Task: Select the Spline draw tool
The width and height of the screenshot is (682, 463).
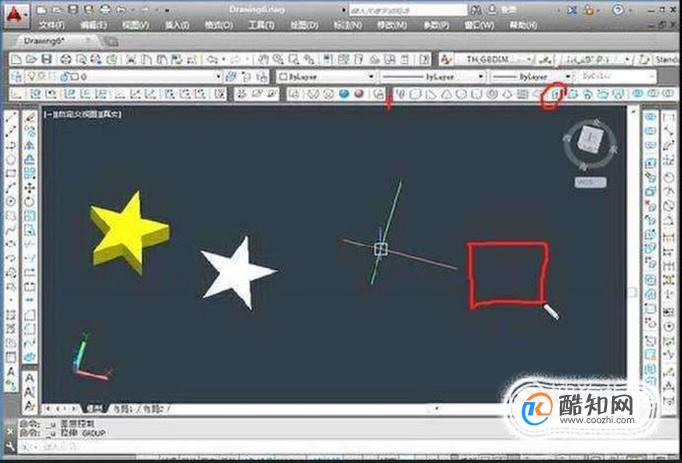Action: pos(11,229)
